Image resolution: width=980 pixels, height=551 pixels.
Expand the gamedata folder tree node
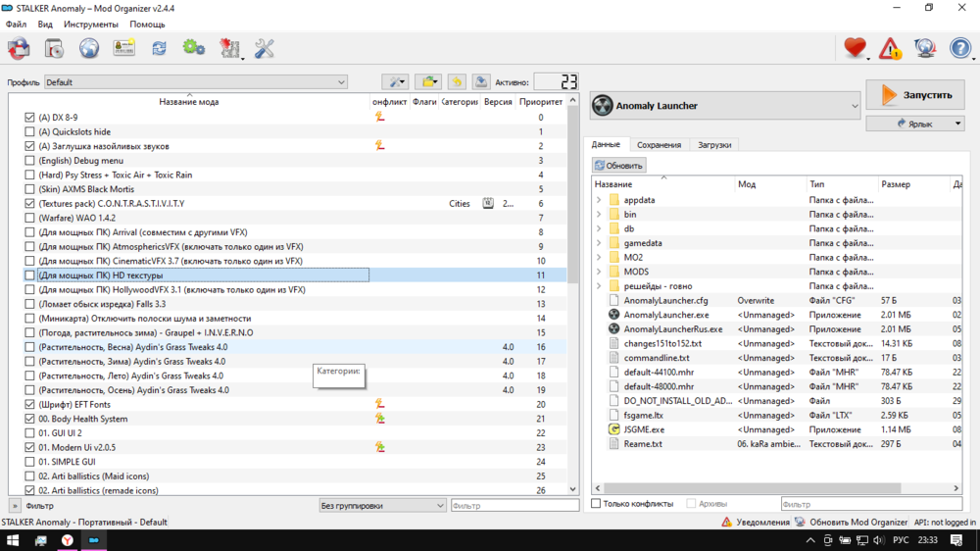(599, 243)
